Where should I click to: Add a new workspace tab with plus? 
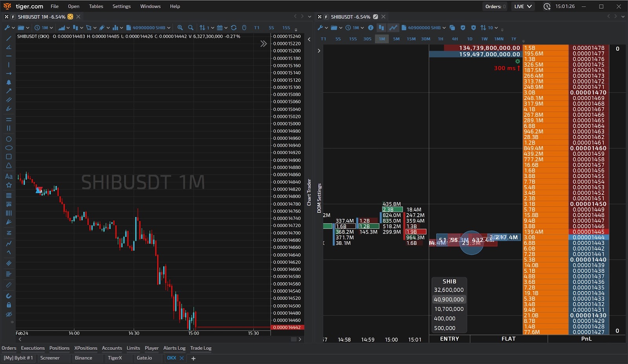pos(193,358)
